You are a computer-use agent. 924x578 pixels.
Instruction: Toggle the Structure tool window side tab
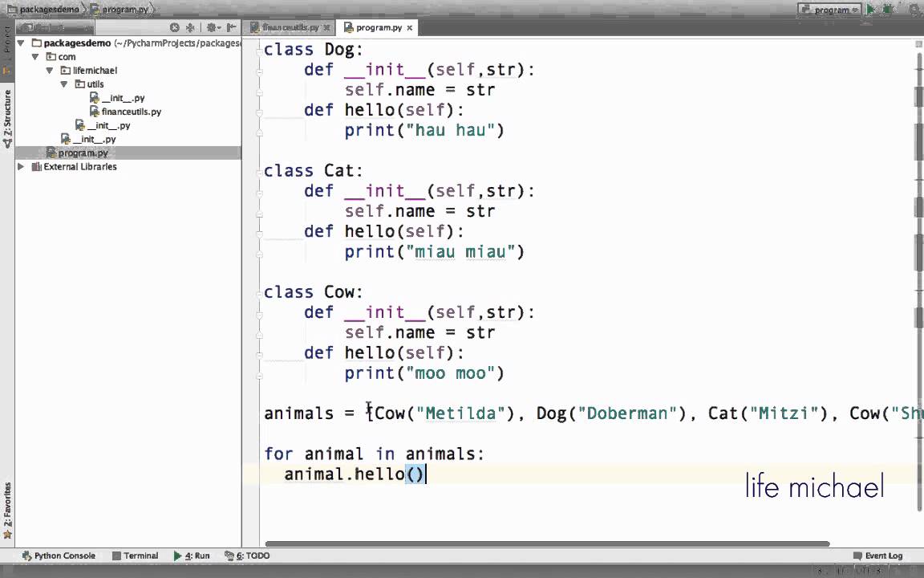point(7,118)
